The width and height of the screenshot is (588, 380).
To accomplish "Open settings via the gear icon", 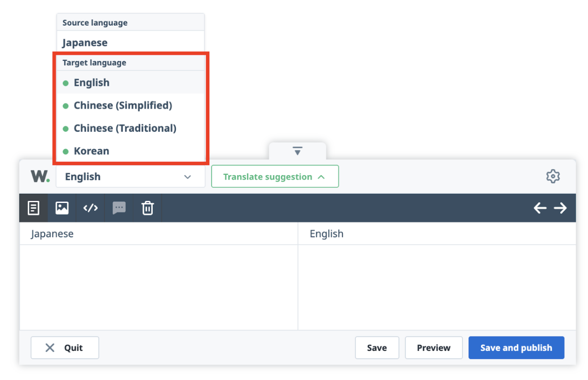I will pos(553,176).
